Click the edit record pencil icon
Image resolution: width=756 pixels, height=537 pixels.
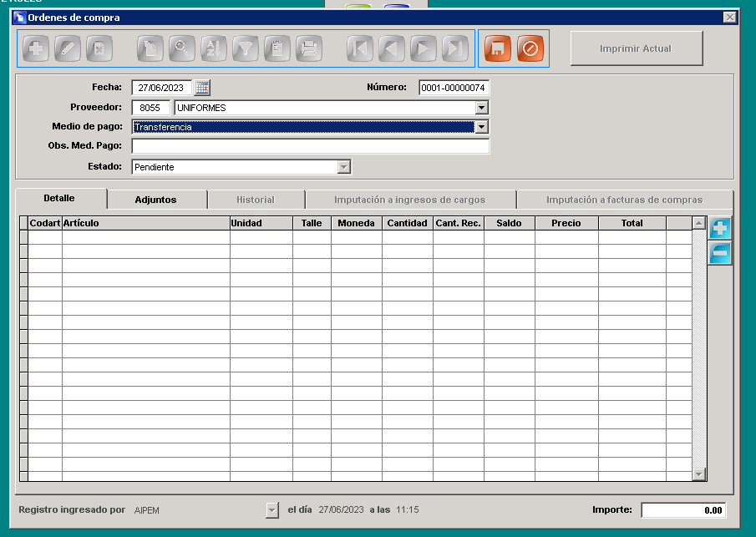point(68,48)
